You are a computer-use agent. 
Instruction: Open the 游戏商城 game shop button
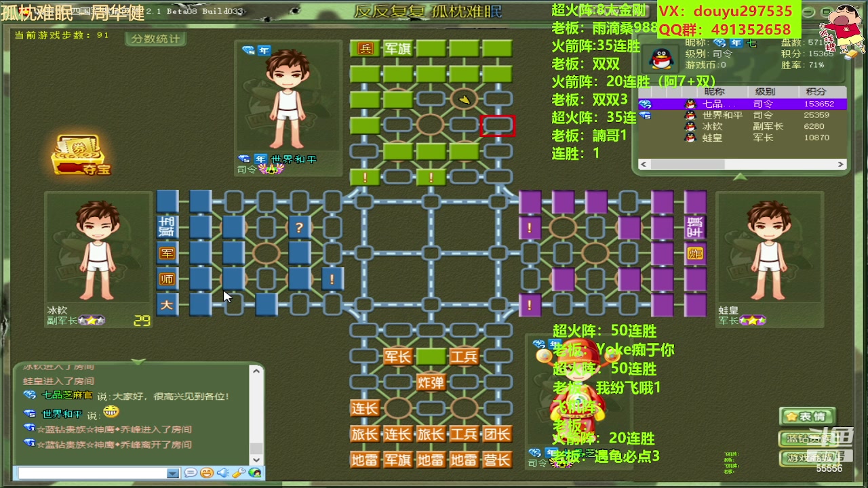[x=806, y=458]
